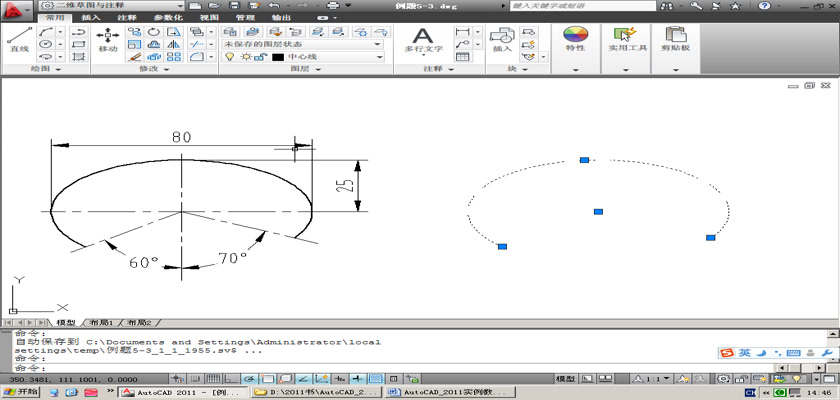Viewport: 840px width, 400px height.
Task: Open the 实用工具 panel button
Action: (627, 39)
